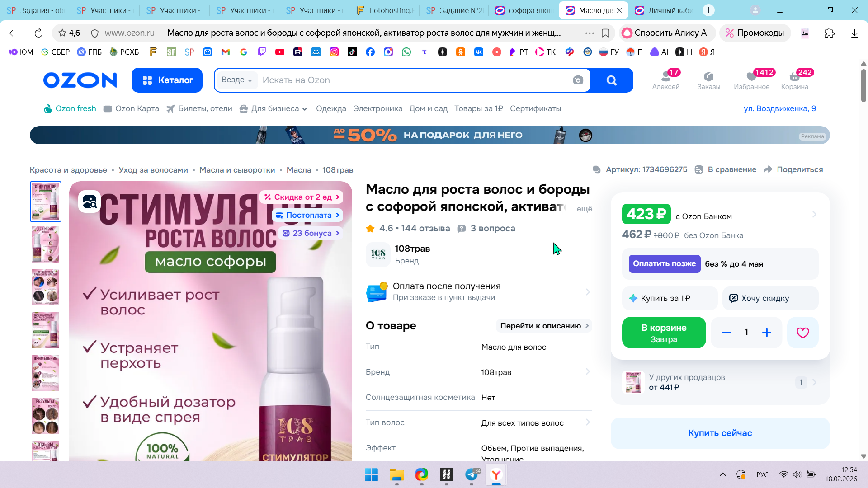Viewport: 868px width, 488px height.
Task: Open the Везде search scope dropdown
Action: coord(236,80)
